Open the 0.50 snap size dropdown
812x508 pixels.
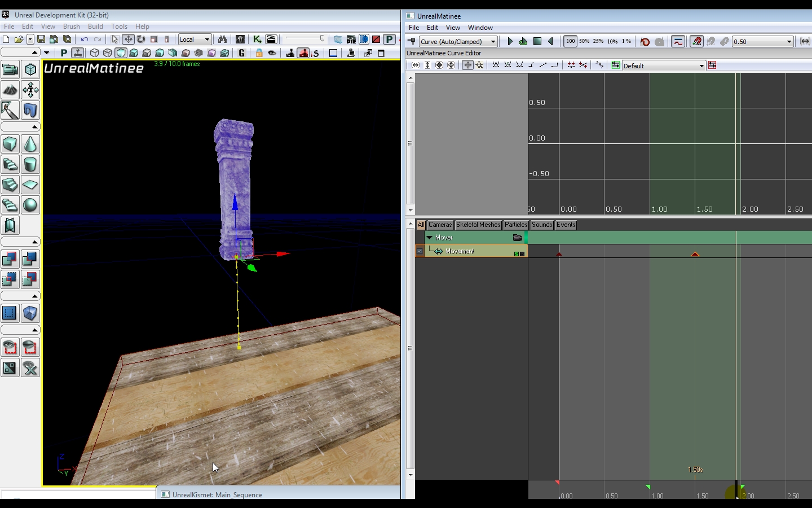point(789,41)
